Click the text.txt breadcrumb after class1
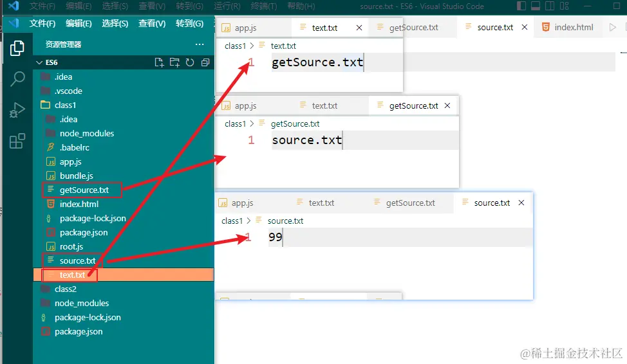Viewport: 627px width, 364px height. point(283,46)
